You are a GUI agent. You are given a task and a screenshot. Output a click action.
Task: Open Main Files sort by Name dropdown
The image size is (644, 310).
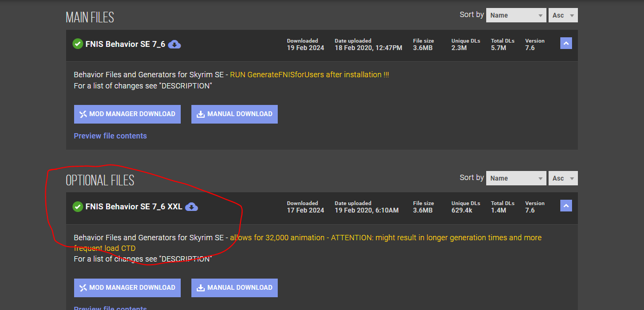coord(516,15)
